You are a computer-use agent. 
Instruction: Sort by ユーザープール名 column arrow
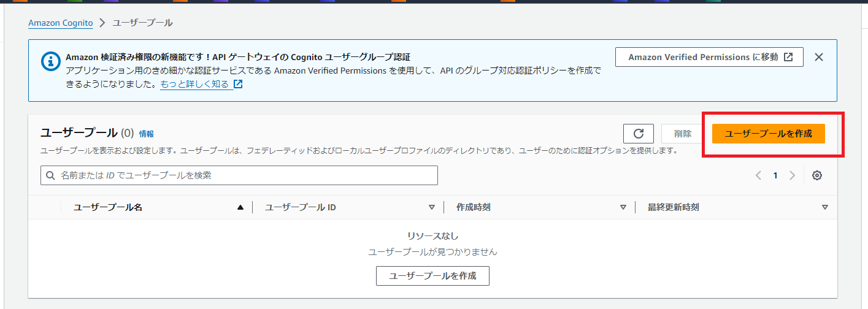pyautogui.click(x=240, y=207)
